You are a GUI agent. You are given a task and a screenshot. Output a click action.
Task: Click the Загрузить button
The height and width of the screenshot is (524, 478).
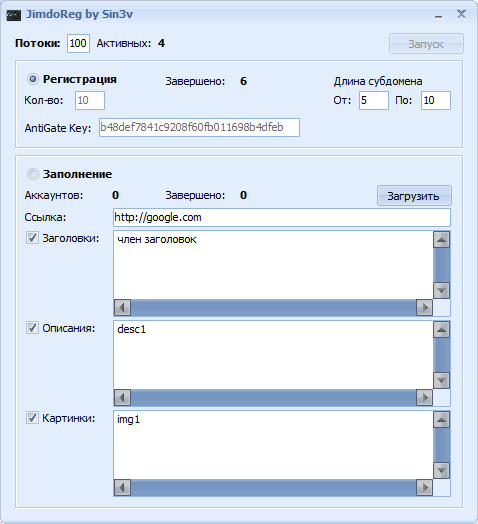pos(414,196)
